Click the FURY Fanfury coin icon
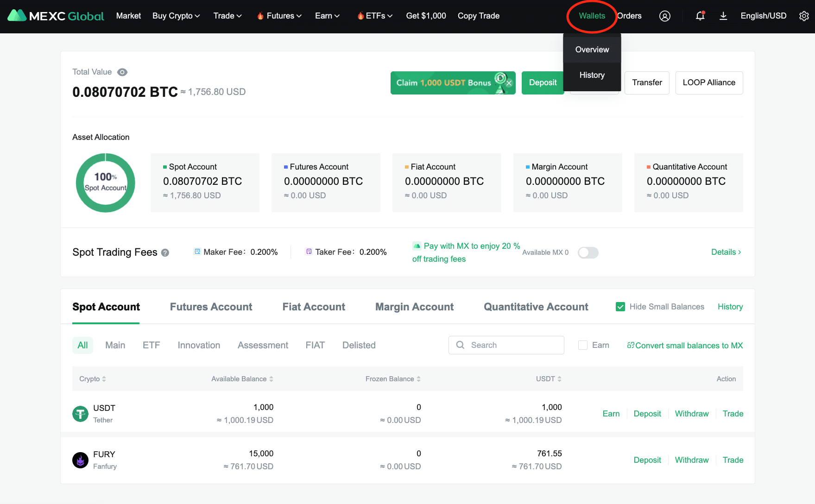The image size is (815, 504). point(80,460)
